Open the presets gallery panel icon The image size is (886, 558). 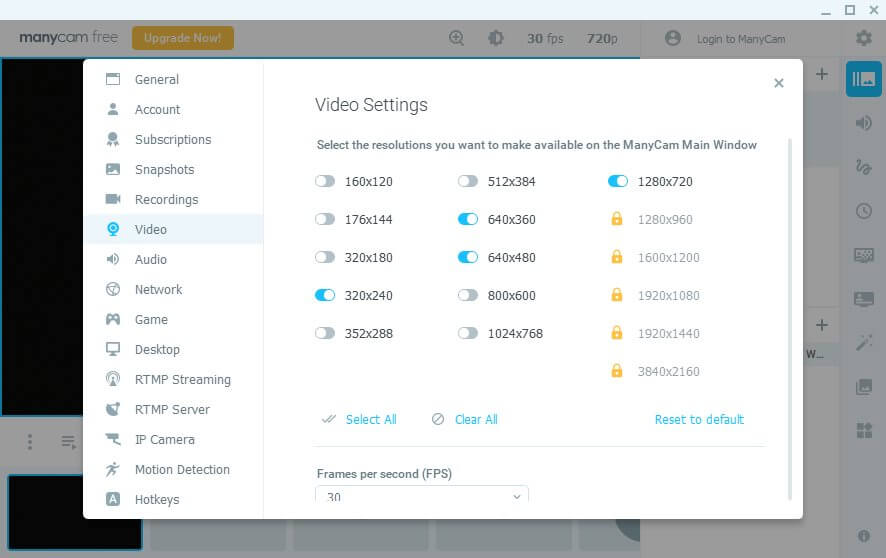pyautogui.click(x=863, y=79)
